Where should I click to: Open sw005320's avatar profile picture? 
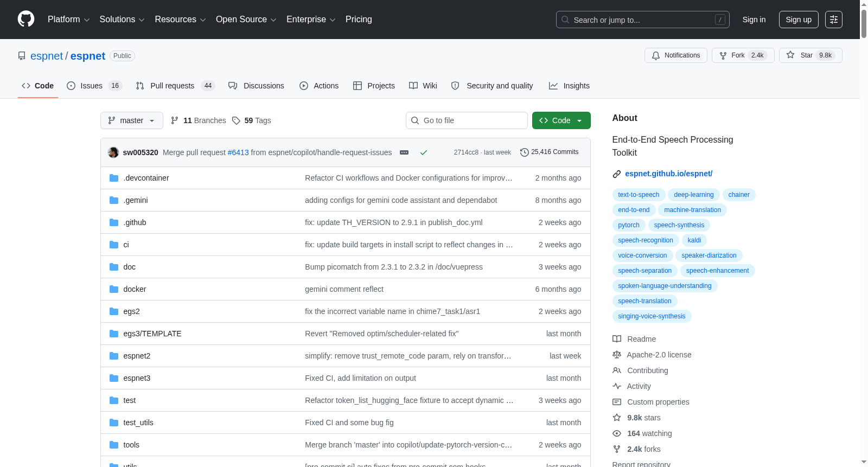(113, 152)
